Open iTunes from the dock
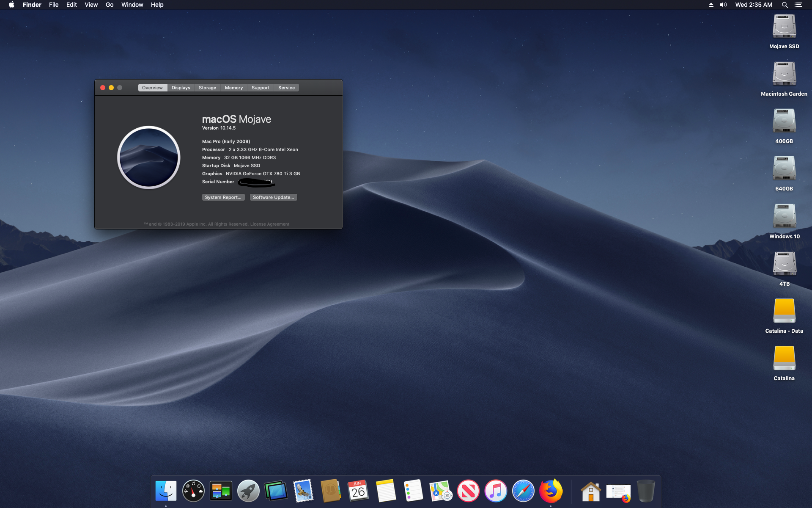The width and height of the screenshot is (812, 508). pos(496,491)
